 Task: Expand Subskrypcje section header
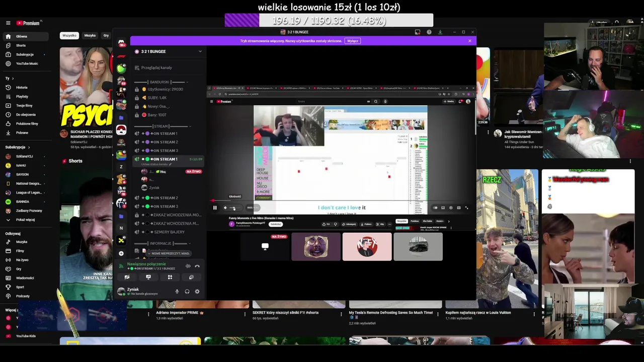[18, 147]
